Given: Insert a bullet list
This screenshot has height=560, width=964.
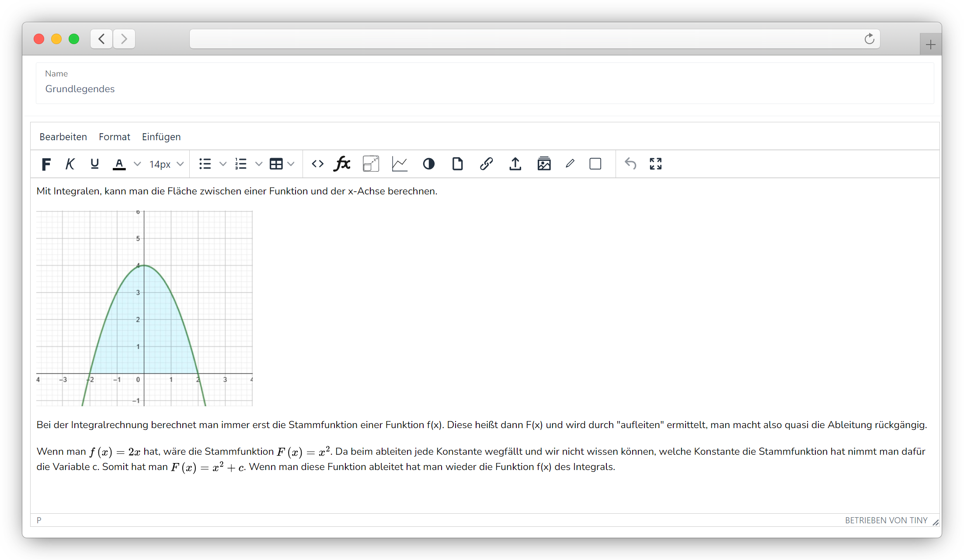Looking at the screenshot, I should coord(205,164).
